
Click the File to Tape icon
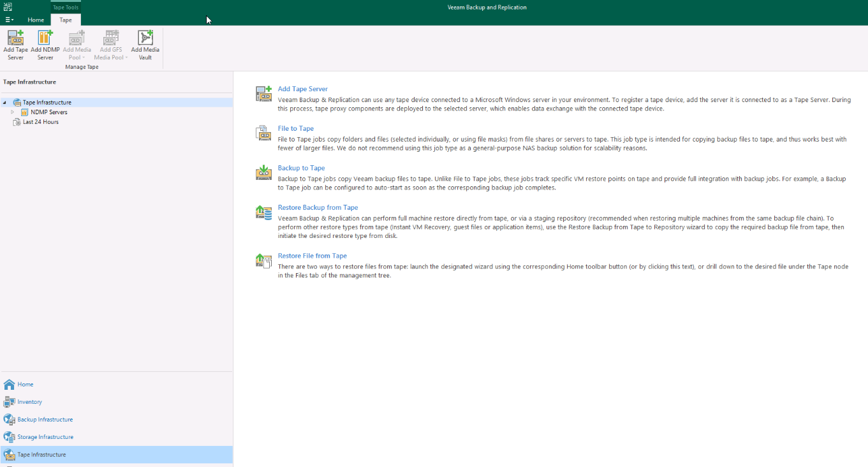263,133
